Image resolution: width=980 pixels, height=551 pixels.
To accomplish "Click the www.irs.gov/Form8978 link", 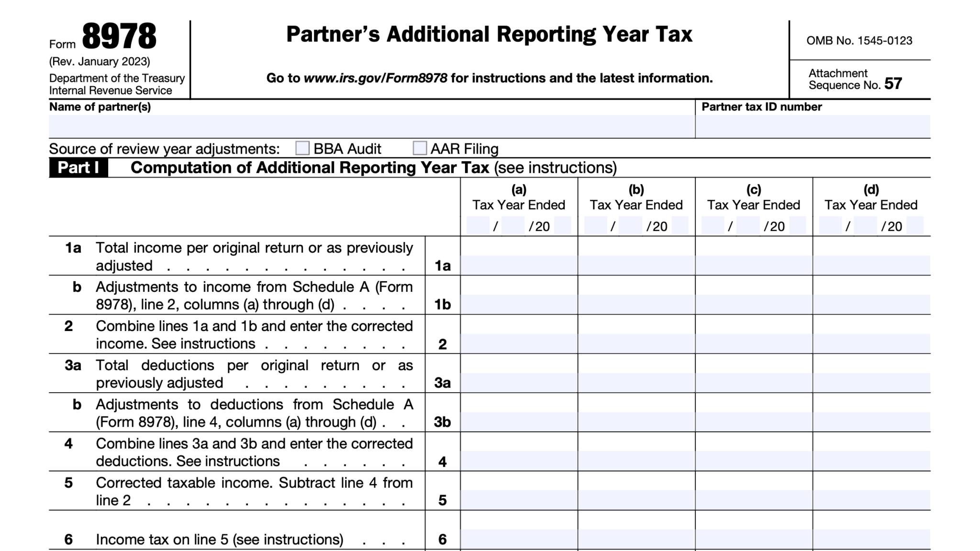I will (376, 77).
